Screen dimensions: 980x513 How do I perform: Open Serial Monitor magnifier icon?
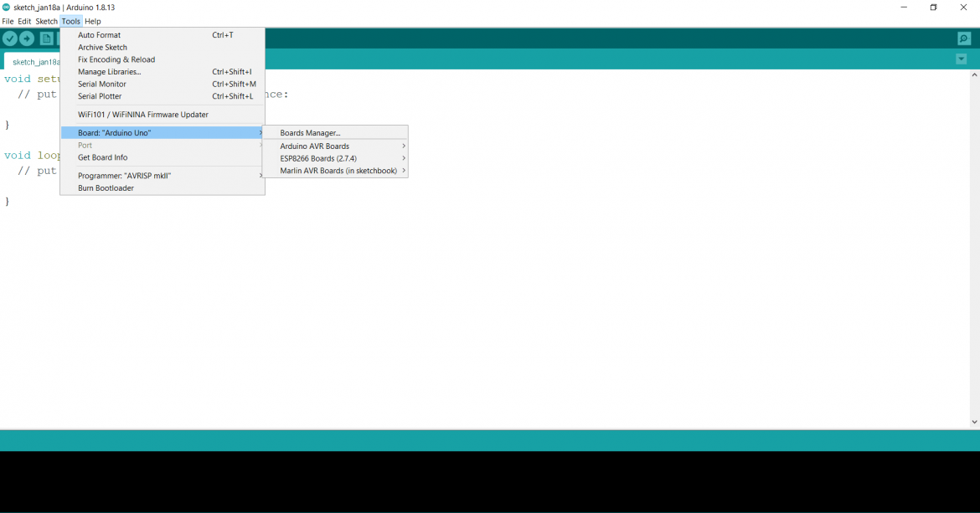964,38
